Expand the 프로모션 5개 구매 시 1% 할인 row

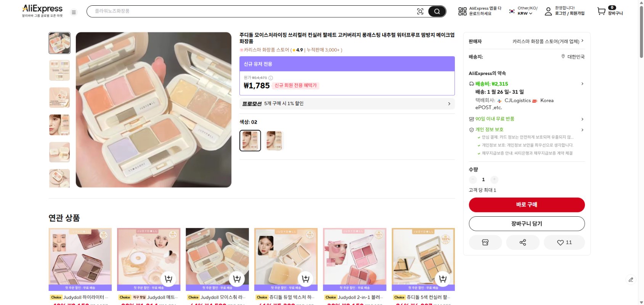coord(347,104)
